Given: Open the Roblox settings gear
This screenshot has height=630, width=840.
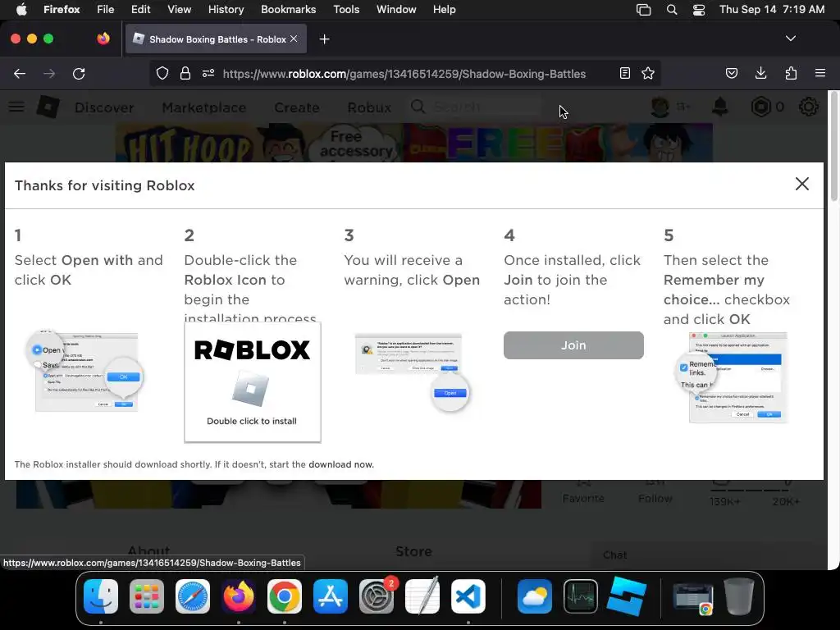Looking at the screenshot, I should (808, 107).
